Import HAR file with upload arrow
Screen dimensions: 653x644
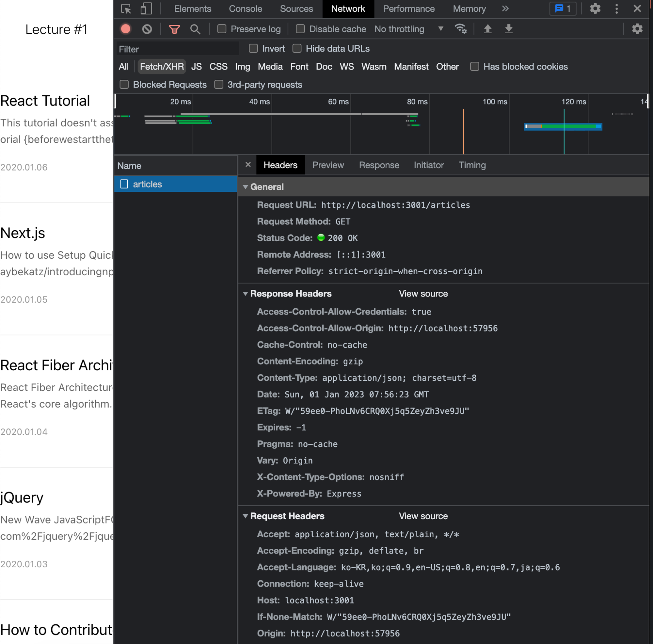tap(487, 29)
